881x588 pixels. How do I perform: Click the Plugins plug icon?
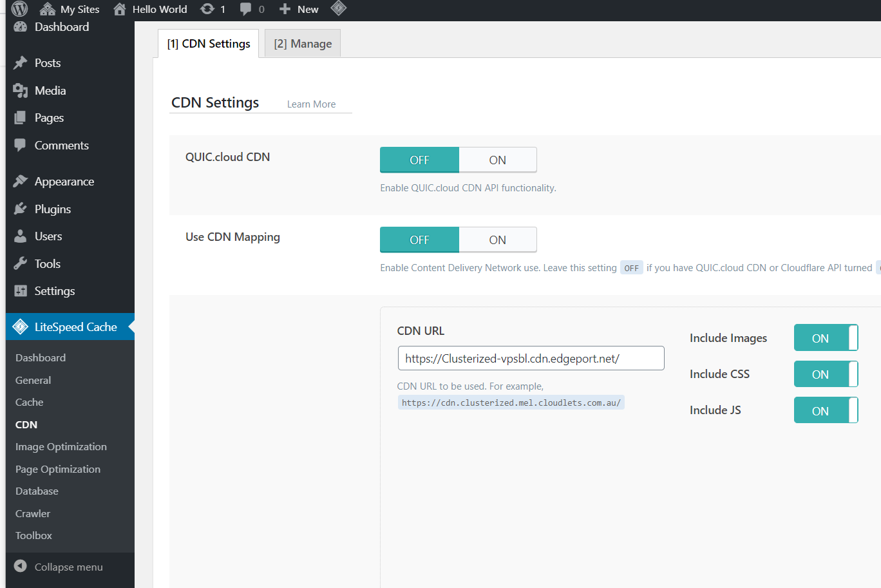click(x=21, y=209)
